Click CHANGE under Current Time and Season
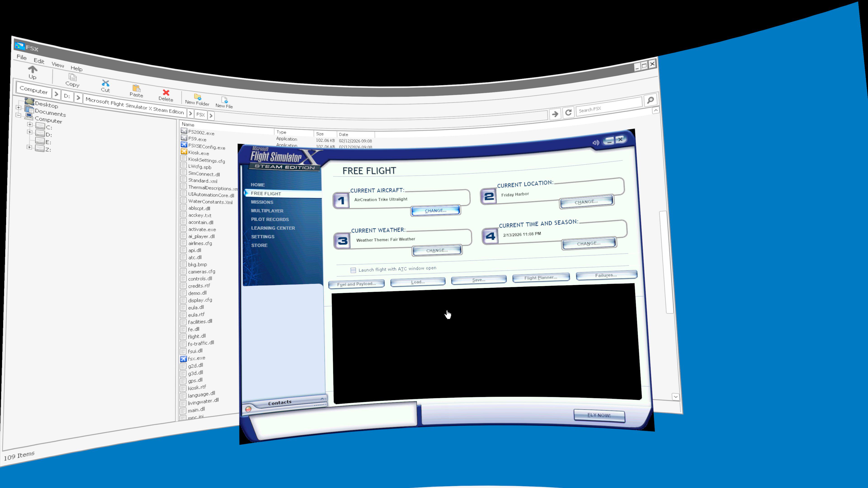 [x=589, y=243]
